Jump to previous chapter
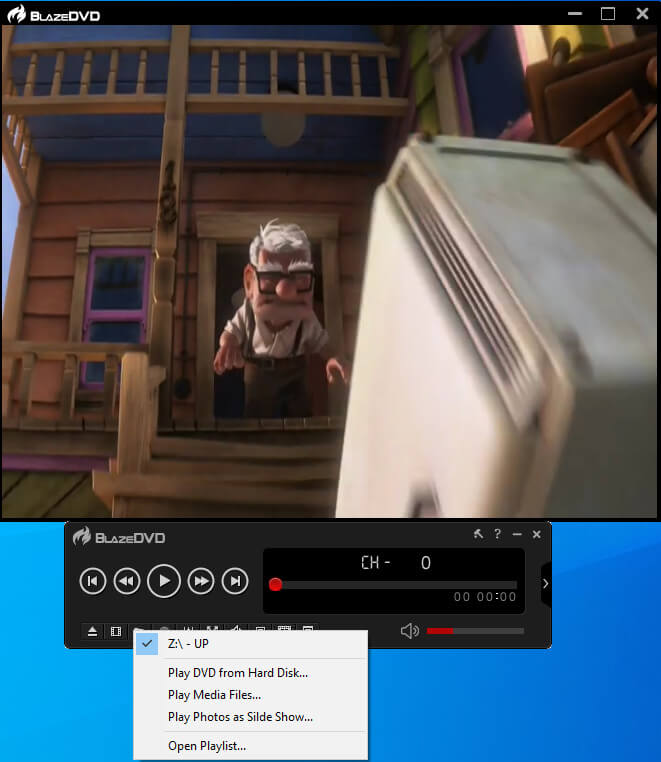 (92, 581)
